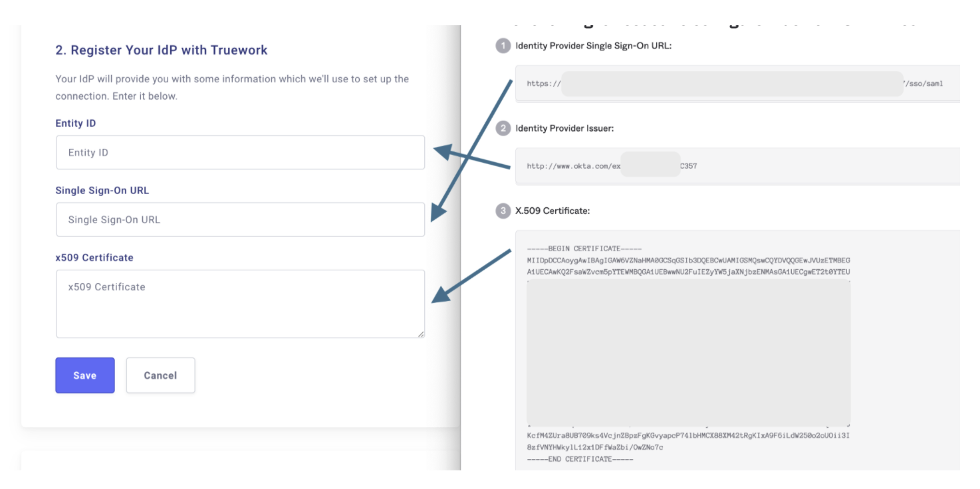Viewport: 980px width, 489px height.
Task: Click the okta.com Identity Provider Issuer URL
Action: [612, 166]
